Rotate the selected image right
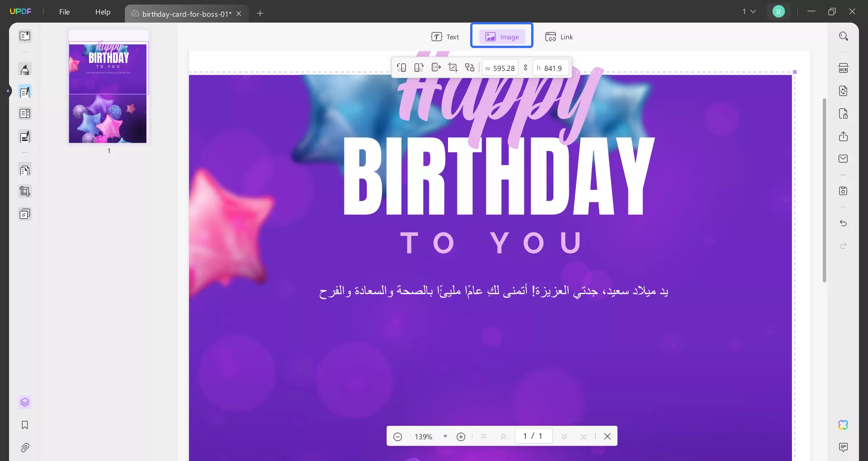 tap(418, 67)
